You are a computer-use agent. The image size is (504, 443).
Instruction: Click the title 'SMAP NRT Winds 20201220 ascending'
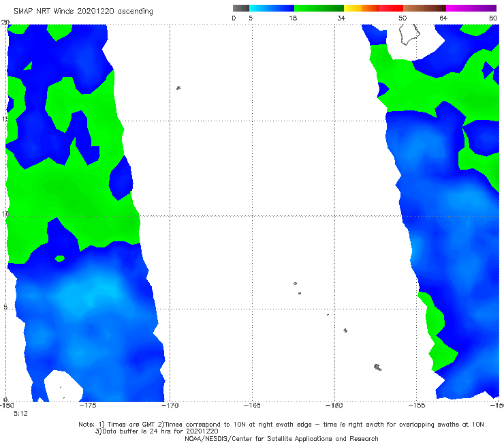click(83, 11)
